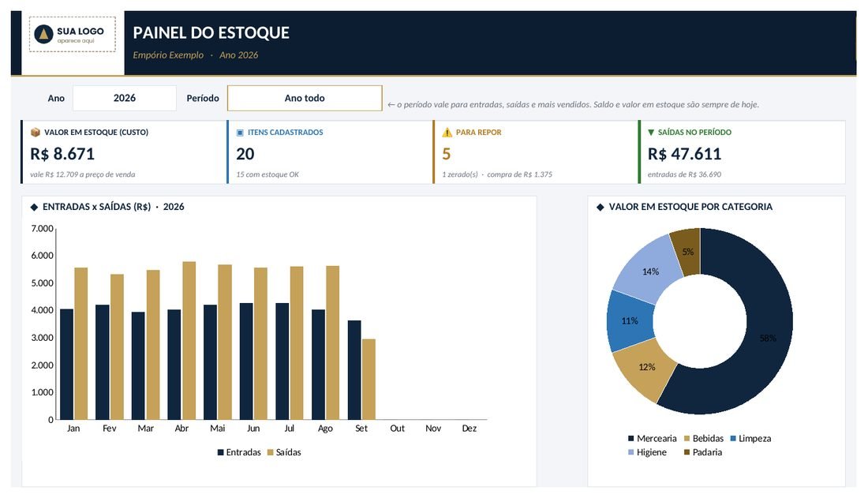Click the diamond icon beside Entradas x Saídas
868x498 pixels.
[x=34, y=208]
